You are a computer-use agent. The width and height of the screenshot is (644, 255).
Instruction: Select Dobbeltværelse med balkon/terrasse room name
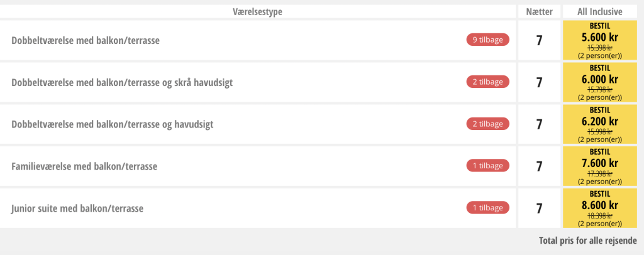click(x=86, y=41)
